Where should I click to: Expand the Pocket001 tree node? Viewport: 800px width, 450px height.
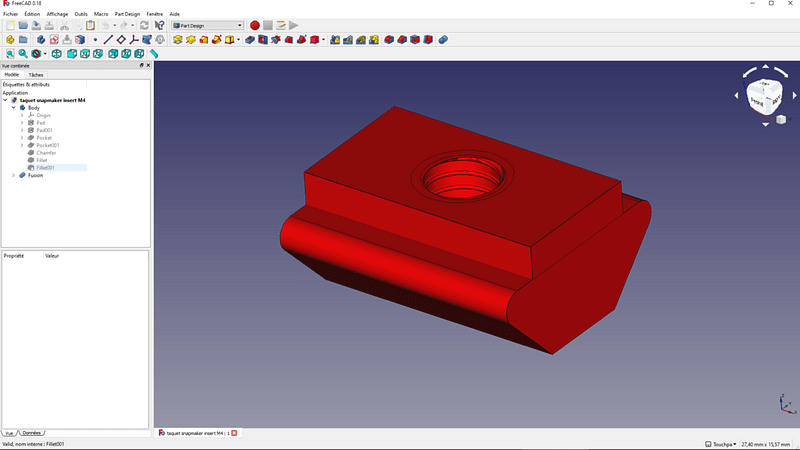22,145
